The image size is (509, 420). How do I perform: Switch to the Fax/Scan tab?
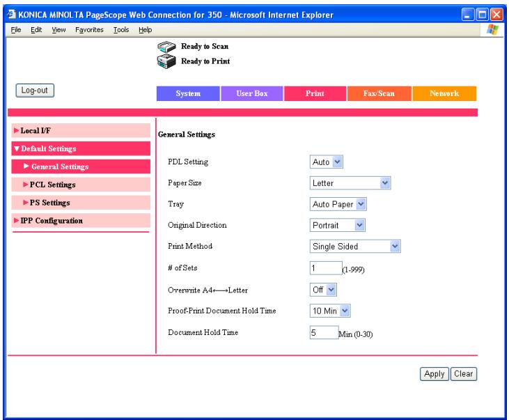379,93
